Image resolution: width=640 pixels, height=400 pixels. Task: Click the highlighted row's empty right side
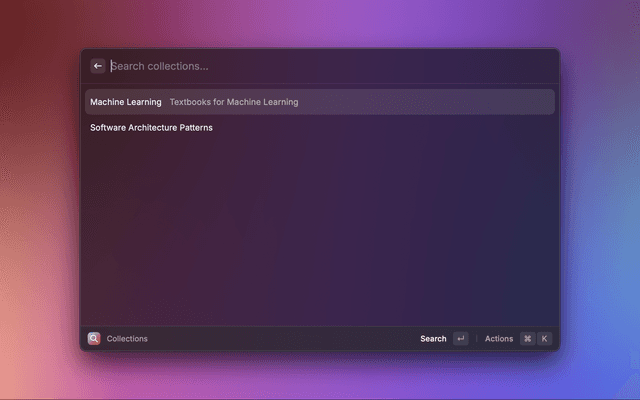[x=450, y=102]
